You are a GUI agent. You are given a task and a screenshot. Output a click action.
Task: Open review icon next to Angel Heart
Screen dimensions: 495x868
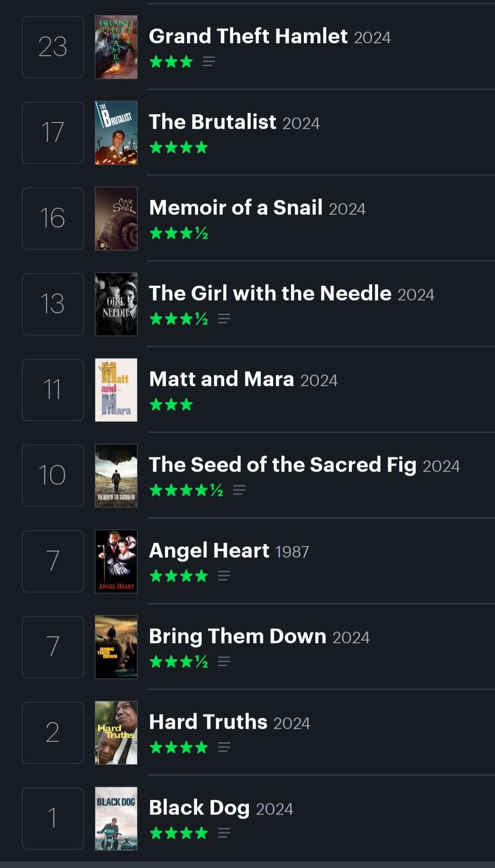(x=224, y=576)
